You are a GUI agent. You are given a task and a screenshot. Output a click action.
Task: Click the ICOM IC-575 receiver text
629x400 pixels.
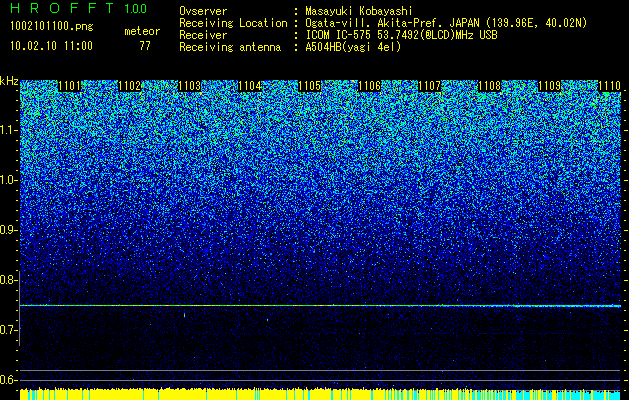pos(401,35)
